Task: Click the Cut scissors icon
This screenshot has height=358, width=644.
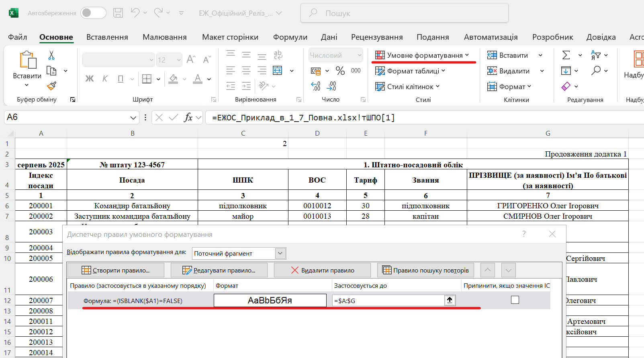Action: (x=51, y=55)
